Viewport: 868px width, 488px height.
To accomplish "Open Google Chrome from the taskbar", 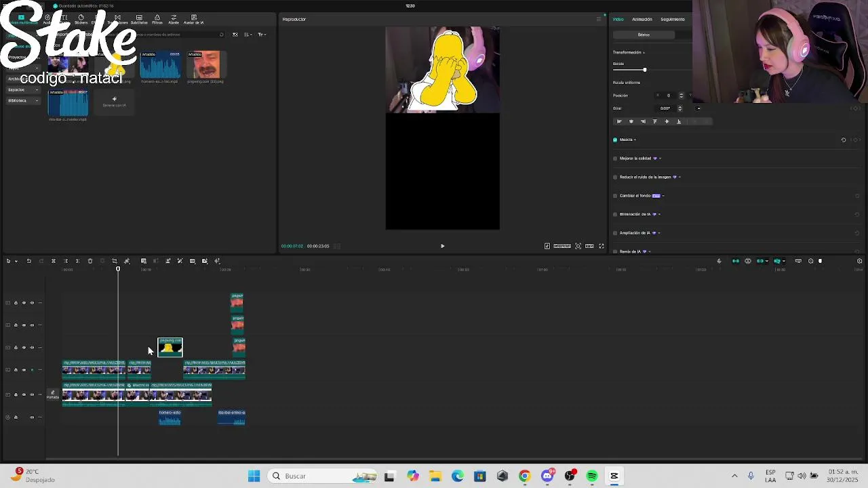I will [x=524, y=476].
